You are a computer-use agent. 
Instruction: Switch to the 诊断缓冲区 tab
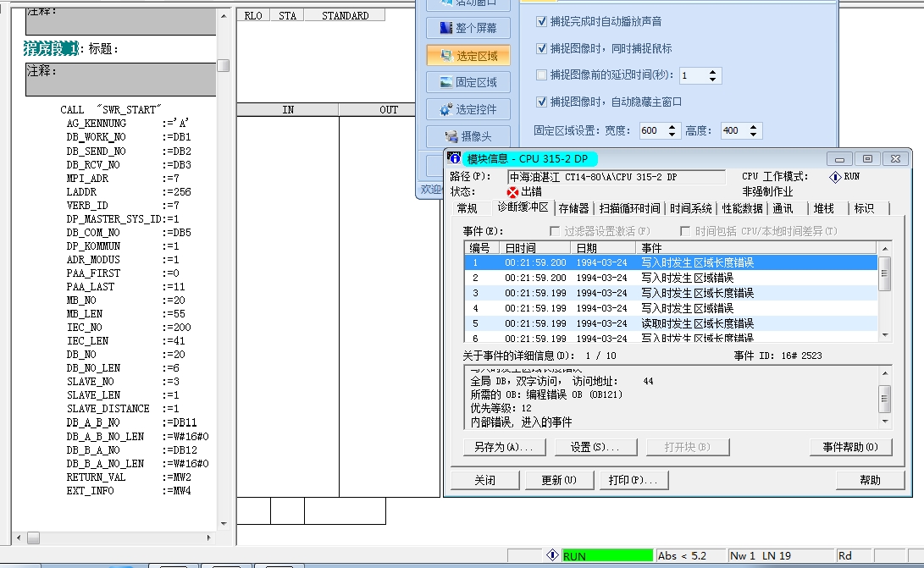pos(523,207)
